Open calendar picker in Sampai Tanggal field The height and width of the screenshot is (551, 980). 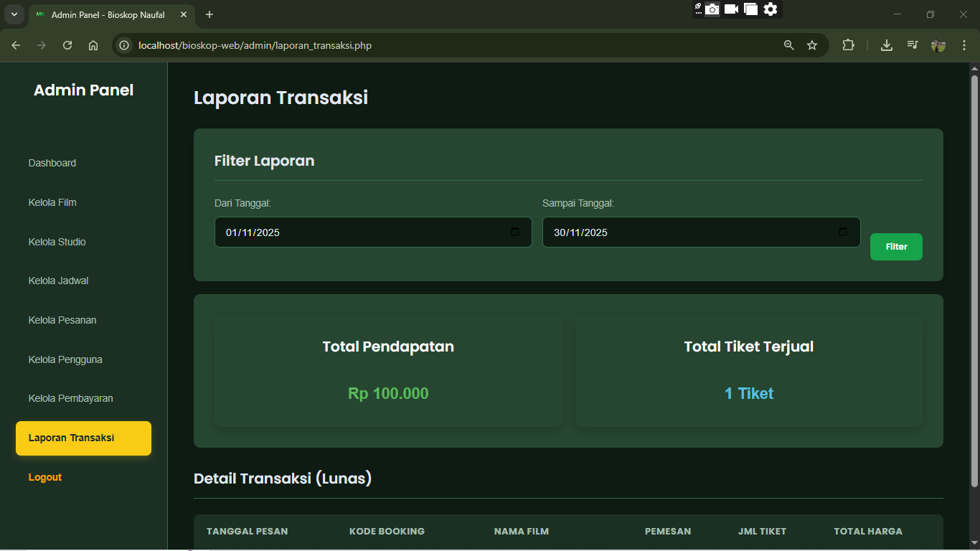click(843, 232)
